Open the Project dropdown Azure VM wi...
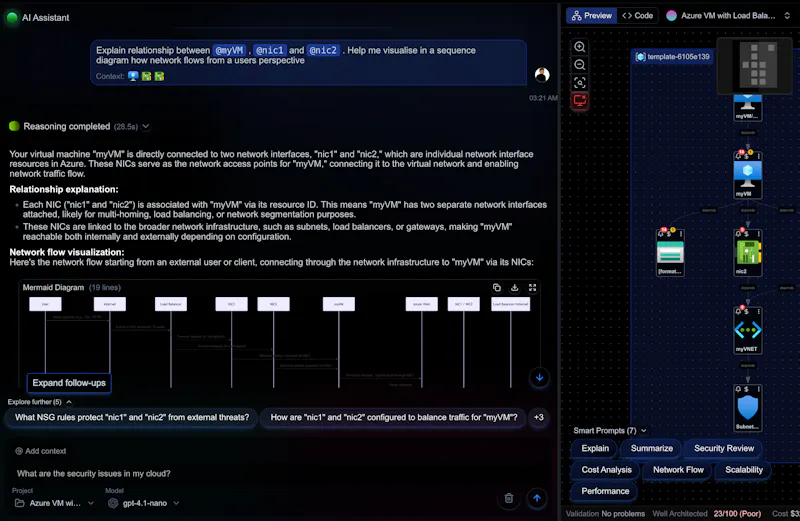 click(x=54, y=503)
